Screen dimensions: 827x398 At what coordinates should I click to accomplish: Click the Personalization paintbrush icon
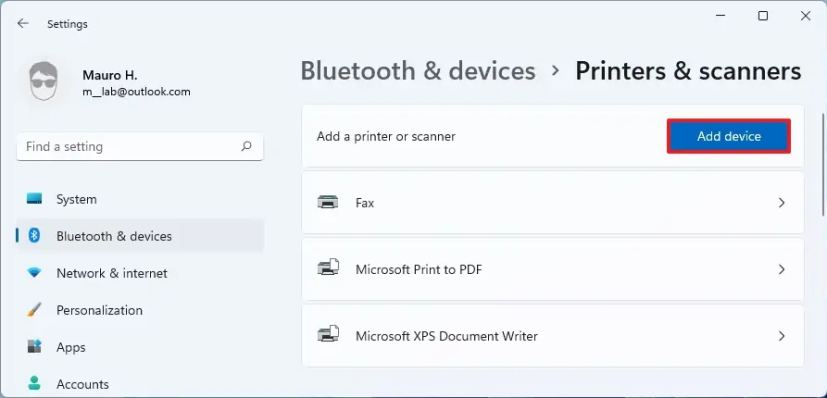pos(34,309)
